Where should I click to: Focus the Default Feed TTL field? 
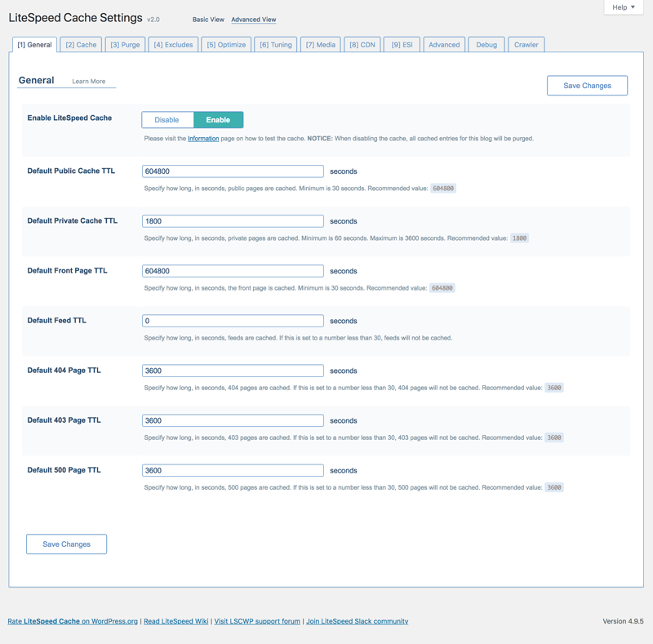click(233, 321)
